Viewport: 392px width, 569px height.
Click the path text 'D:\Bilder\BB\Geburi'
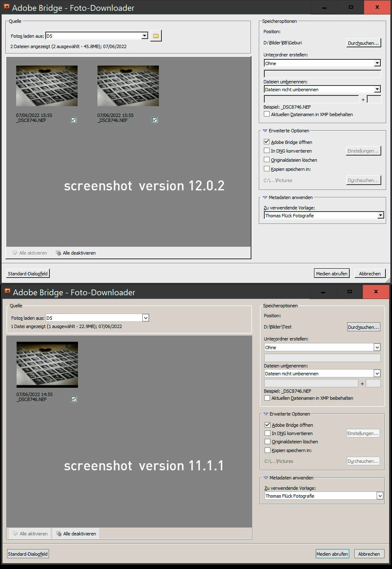click(x=282, y=43)
